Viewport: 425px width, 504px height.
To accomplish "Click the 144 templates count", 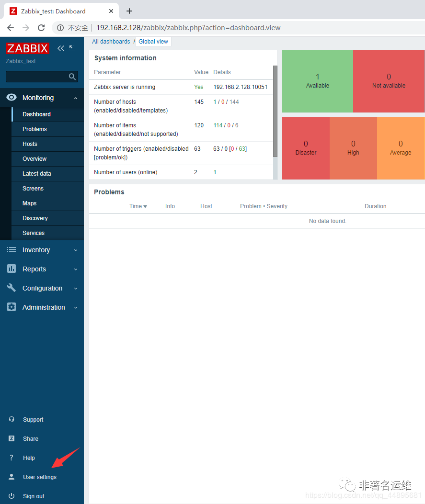I will (234, 102).
